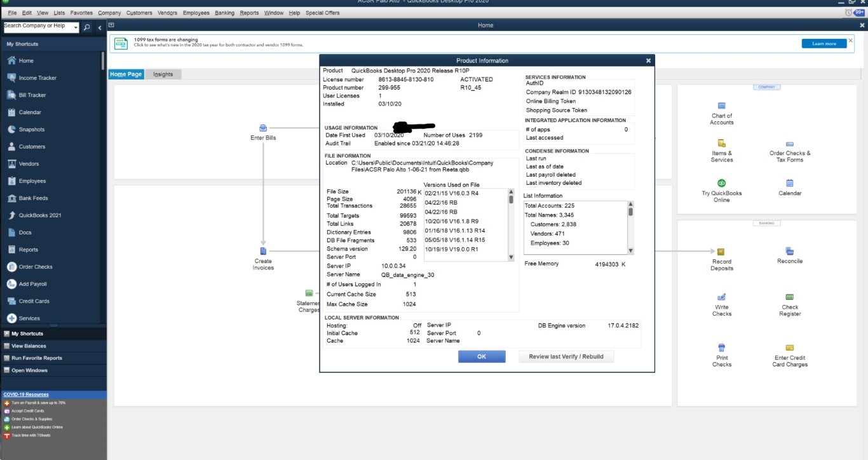Image resolution: width=868 pixels, height=460 pixels.
Task: Click the Write Checks icon
Action: [x=721, y=297]
